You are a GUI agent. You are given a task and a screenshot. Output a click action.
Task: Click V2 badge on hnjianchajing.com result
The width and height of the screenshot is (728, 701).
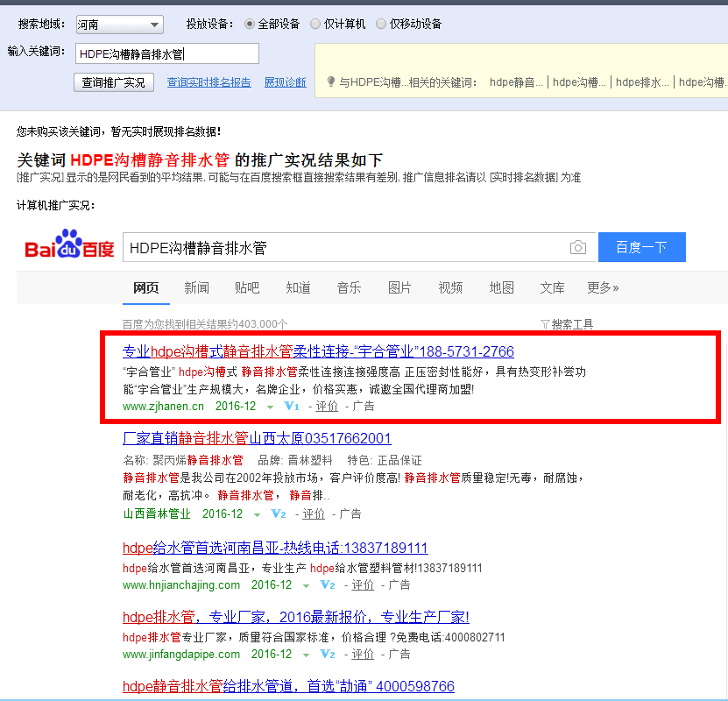tap(328, 585)
